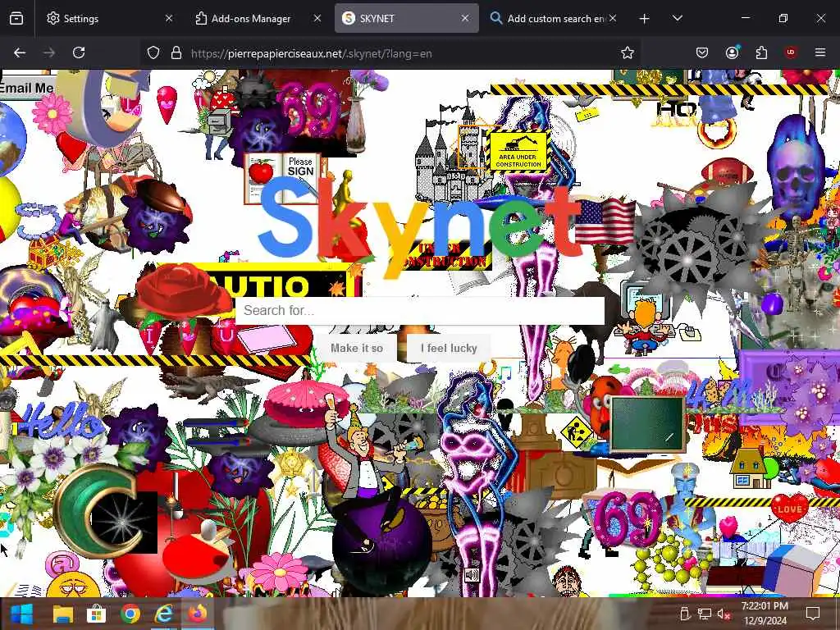
Task: Launch Internet Explorer from the taskbar
Action: click(164, 614)
